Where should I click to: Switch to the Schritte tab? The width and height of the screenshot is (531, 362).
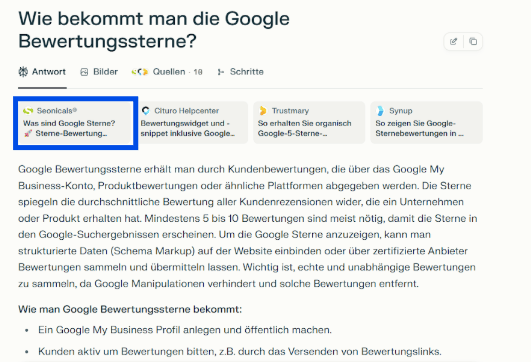point(240,72)
